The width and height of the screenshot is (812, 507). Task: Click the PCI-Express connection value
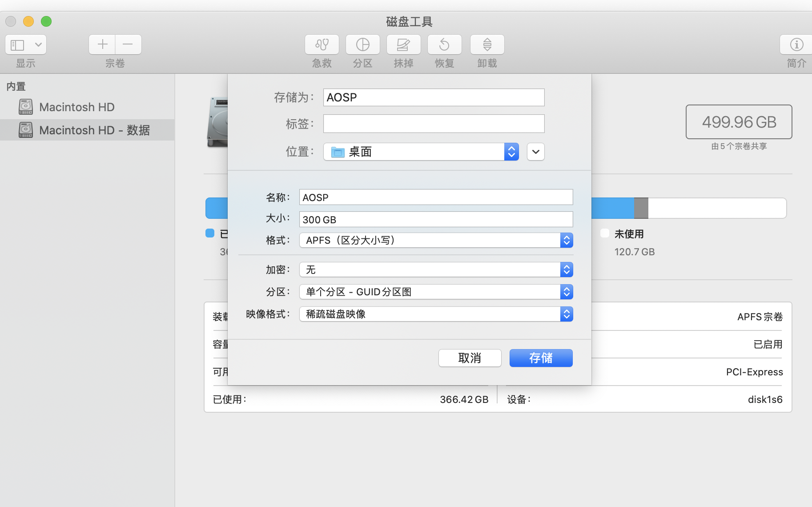754,372
